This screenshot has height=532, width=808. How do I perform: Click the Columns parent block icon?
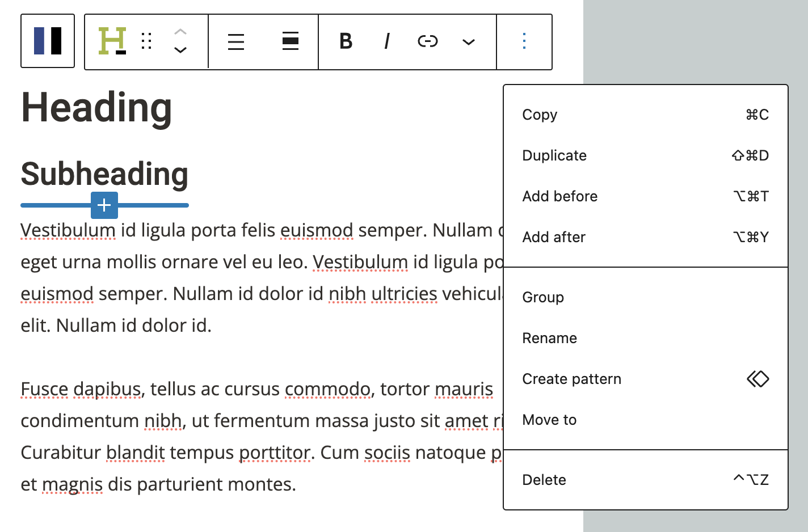tap(48, 41)
